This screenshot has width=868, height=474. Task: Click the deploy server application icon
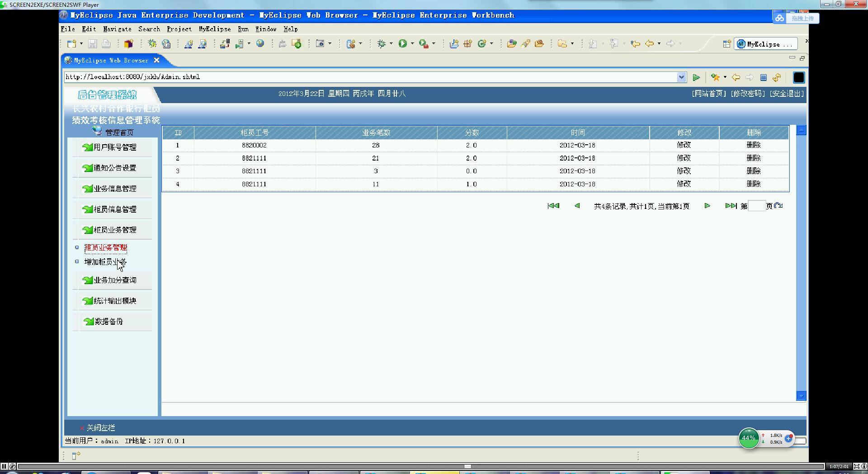click(x=225, y=43)
